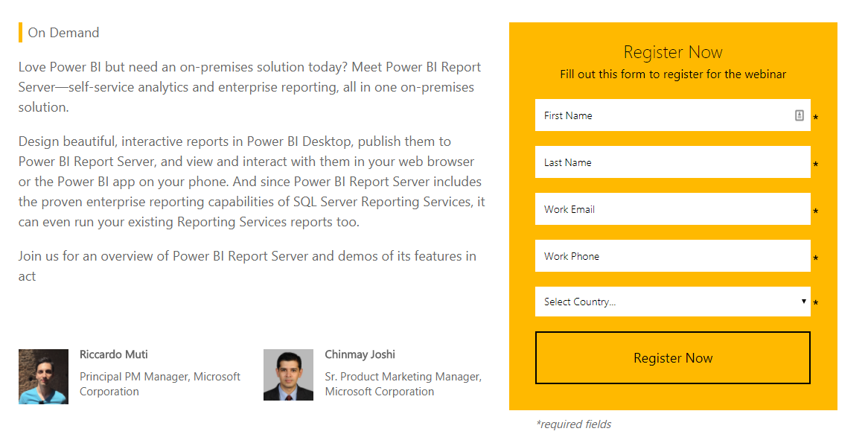This screenshot has width=868, height=443.
Task: Focus the First Name input field
Action: point(673,115)
